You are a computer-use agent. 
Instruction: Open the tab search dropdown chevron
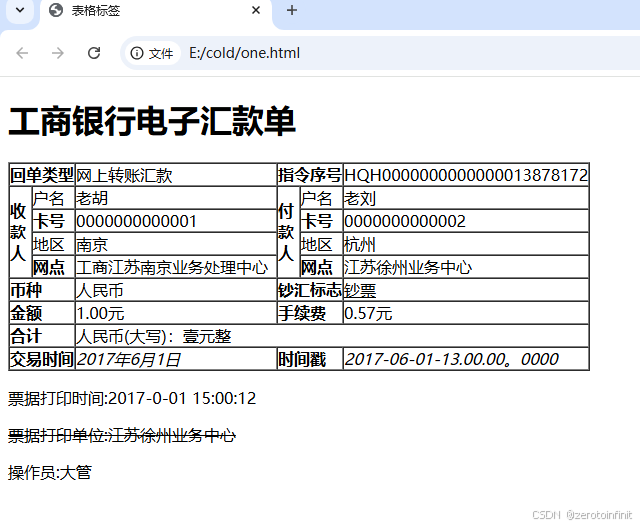click(x=20, y=10)
